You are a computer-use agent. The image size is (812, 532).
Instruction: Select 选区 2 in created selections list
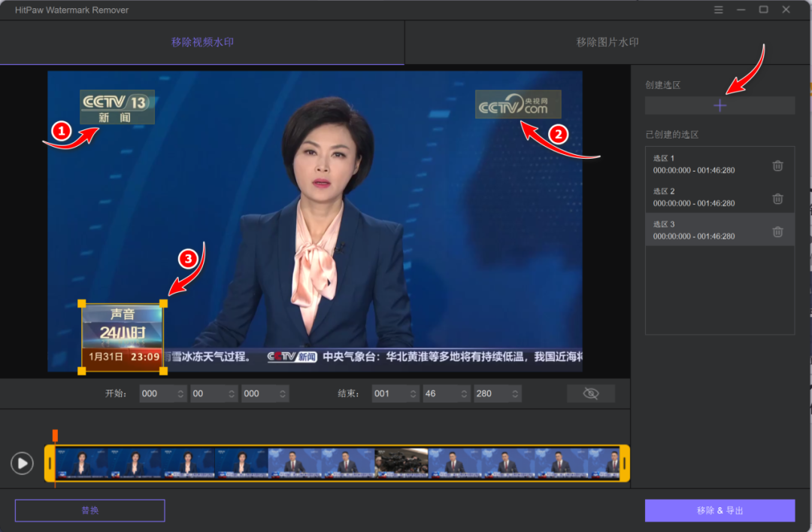[720, 196]
